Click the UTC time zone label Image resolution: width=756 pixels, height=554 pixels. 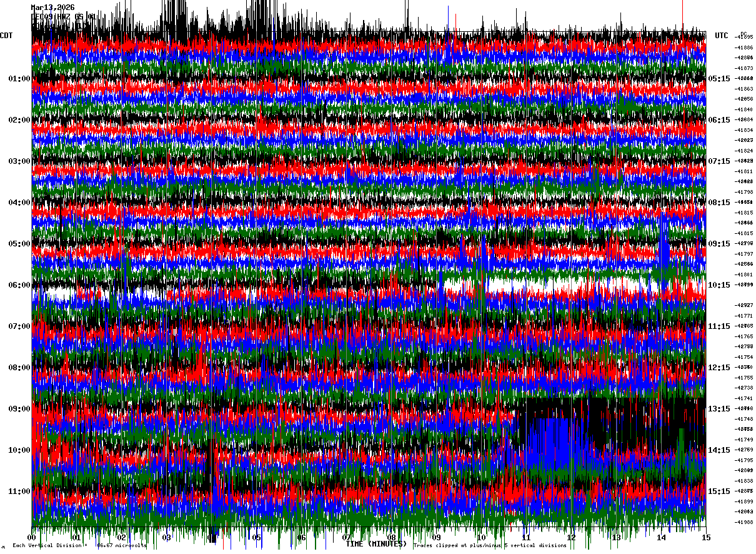pos(722,36)
